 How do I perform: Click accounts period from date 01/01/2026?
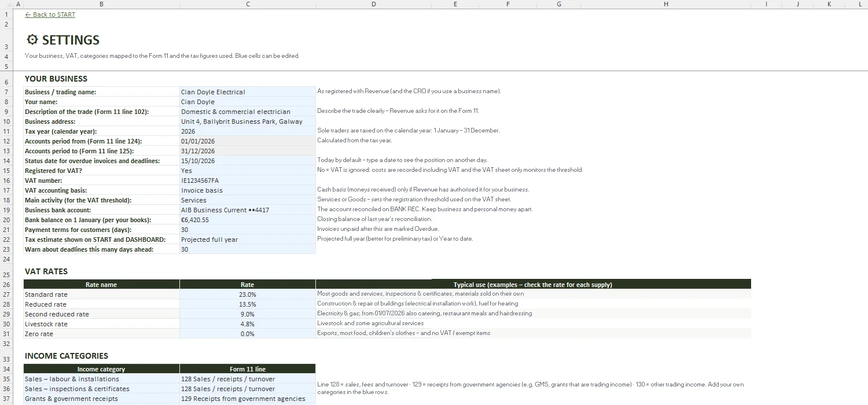click(x=248, y=141)
